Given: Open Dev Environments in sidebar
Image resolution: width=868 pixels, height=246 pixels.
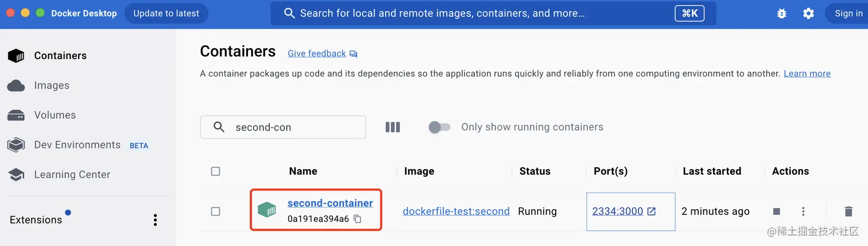Looking at the screenshot, I should click(77, 145).
